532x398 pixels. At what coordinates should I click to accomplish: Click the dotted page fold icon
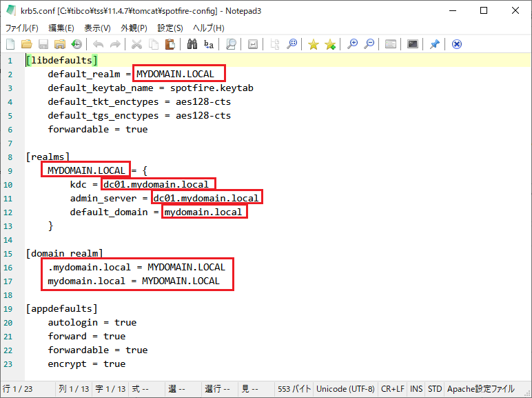coord(274,44)
